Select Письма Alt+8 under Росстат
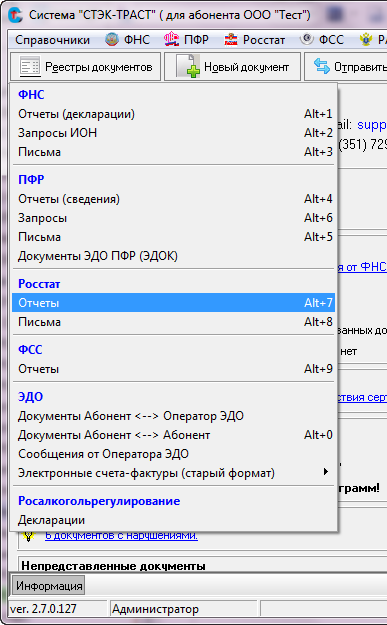The image size is (387, 625). [173, 322]
